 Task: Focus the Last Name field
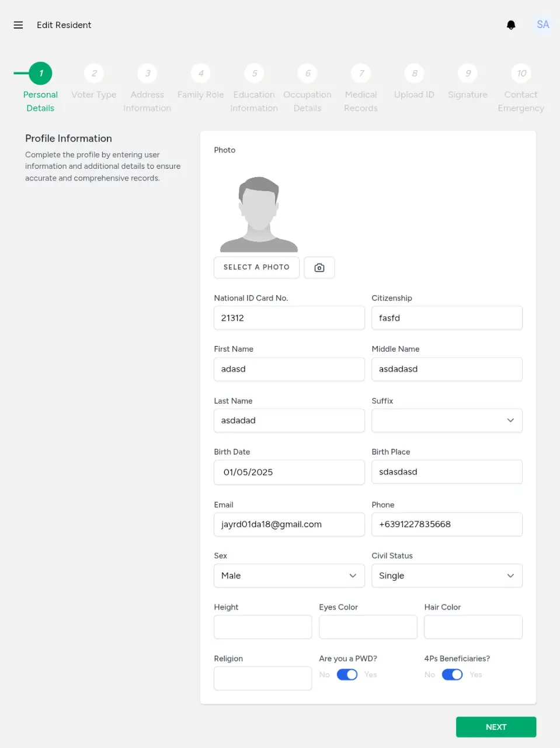pos(289,420)
